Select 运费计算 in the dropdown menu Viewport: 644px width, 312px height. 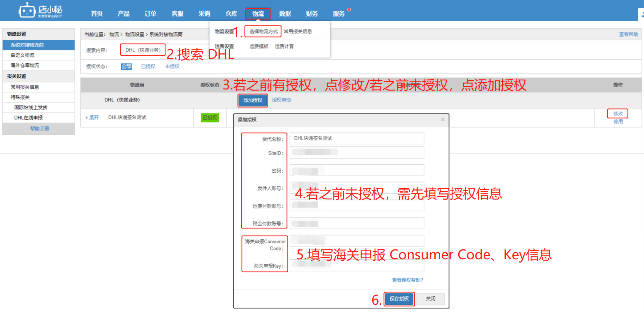click(x=284, y=46)
